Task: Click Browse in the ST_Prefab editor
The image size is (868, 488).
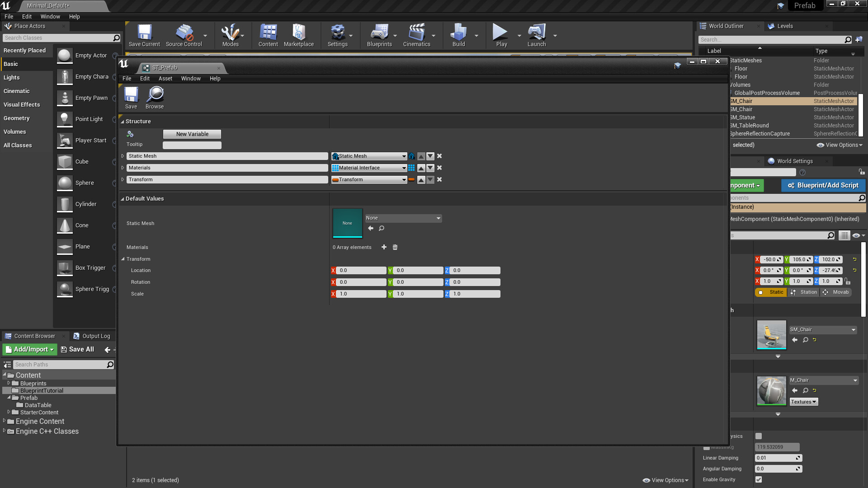Action: click(x=154, y=97)
